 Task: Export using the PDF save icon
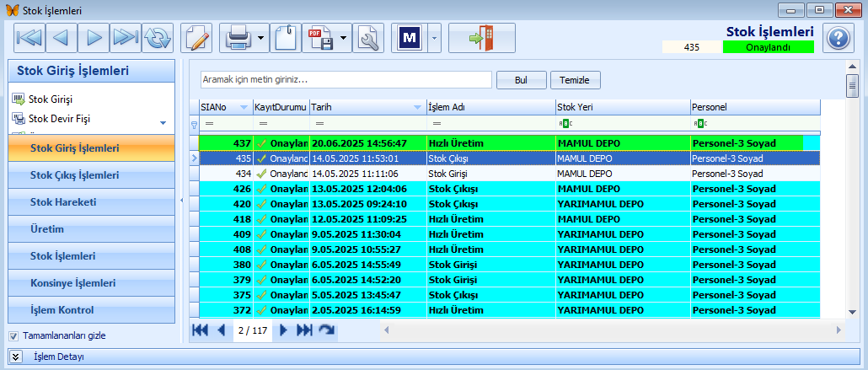coord(320,38)
